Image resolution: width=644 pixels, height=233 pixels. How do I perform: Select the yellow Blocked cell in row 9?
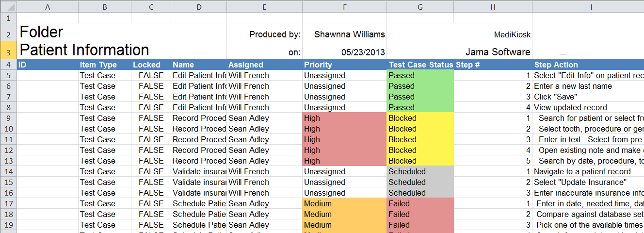pos(420,118)
